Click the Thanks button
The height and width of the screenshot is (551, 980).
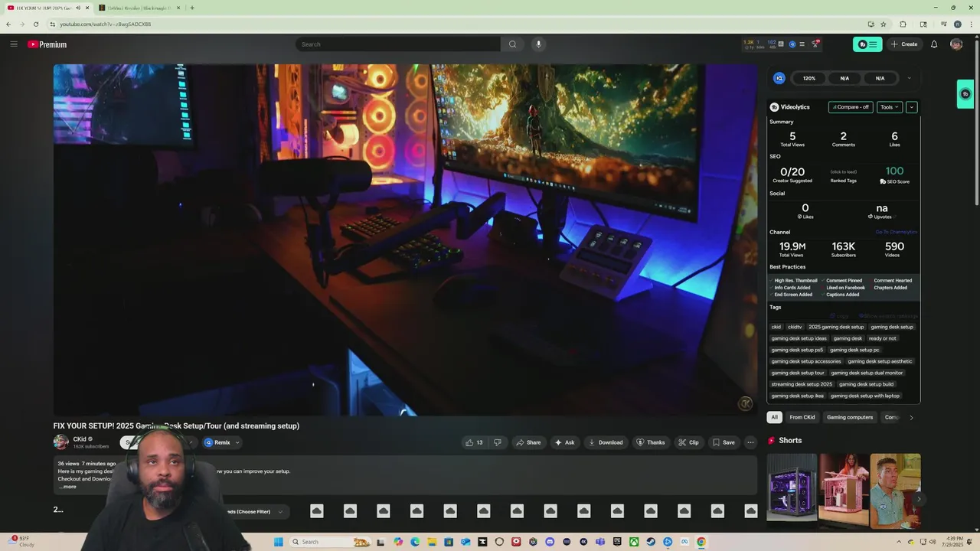coord(651,442)
